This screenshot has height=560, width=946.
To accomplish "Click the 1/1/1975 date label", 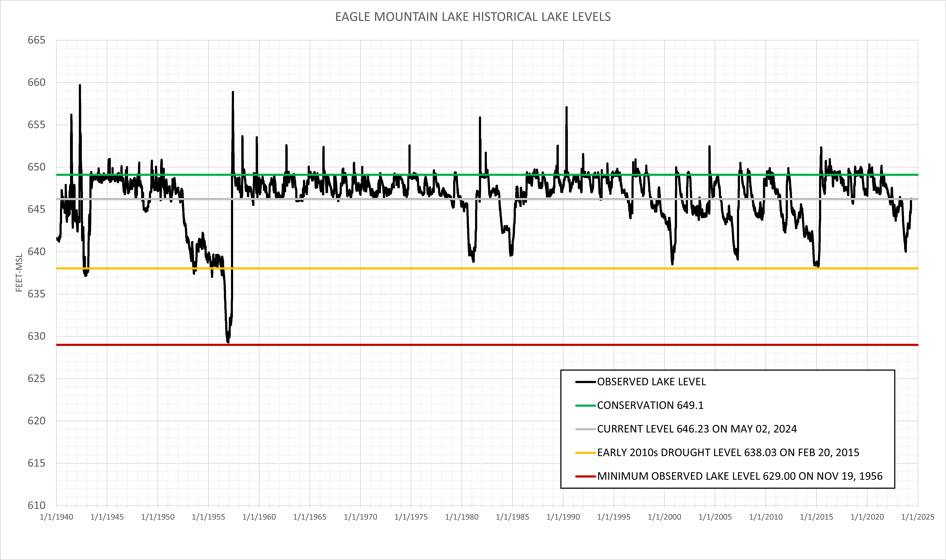I will coord(411,517).
